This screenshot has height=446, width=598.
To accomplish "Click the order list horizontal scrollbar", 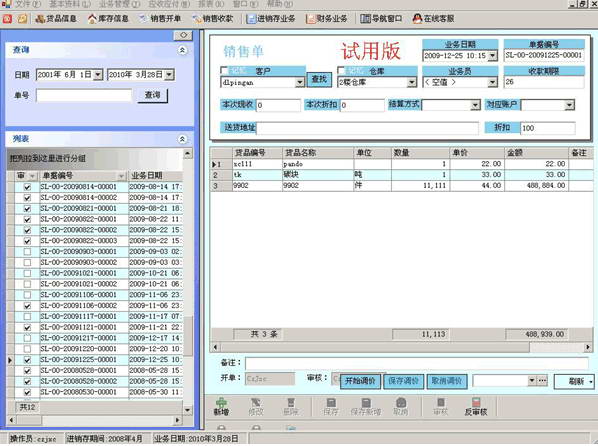I will click(x=94, y=420).
